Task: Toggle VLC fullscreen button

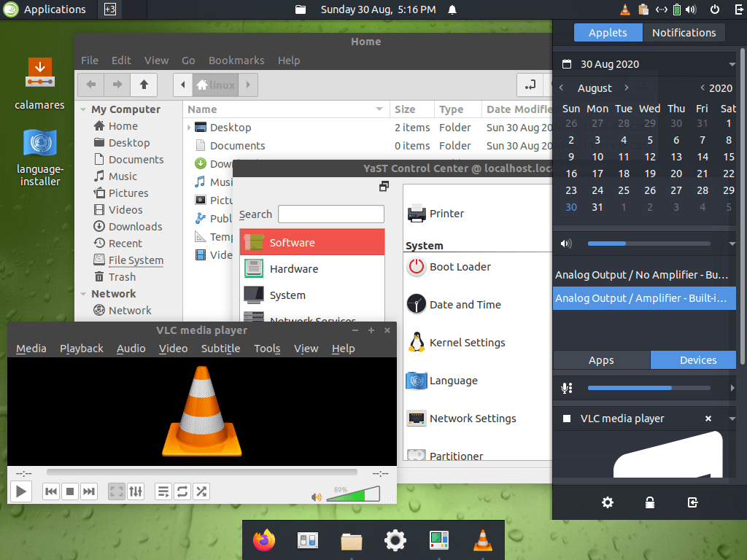Action: coord(117,491)
